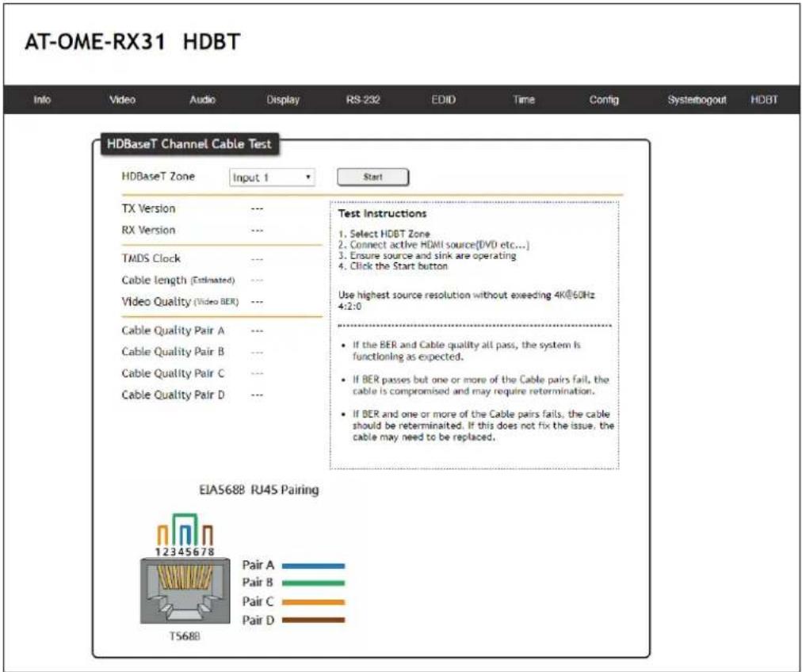
Task: Click the Cable Quality Pair A label
Action: pyautogui.click(x=173, y=330)
